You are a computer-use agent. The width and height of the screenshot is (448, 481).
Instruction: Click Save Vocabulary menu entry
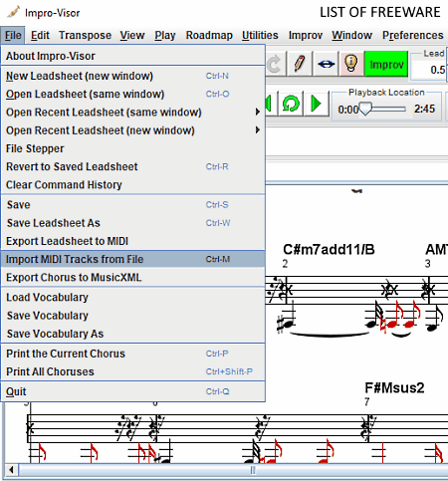(x=132, y=316)
